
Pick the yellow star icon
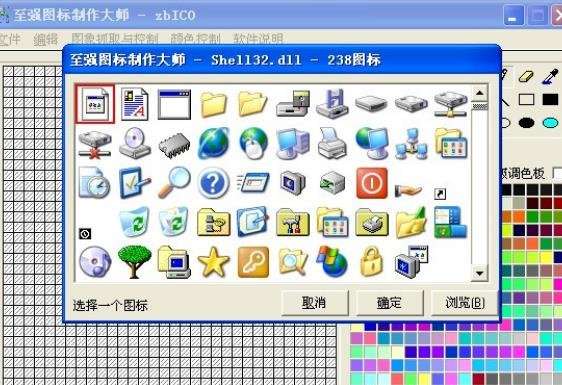coord(214,262)
